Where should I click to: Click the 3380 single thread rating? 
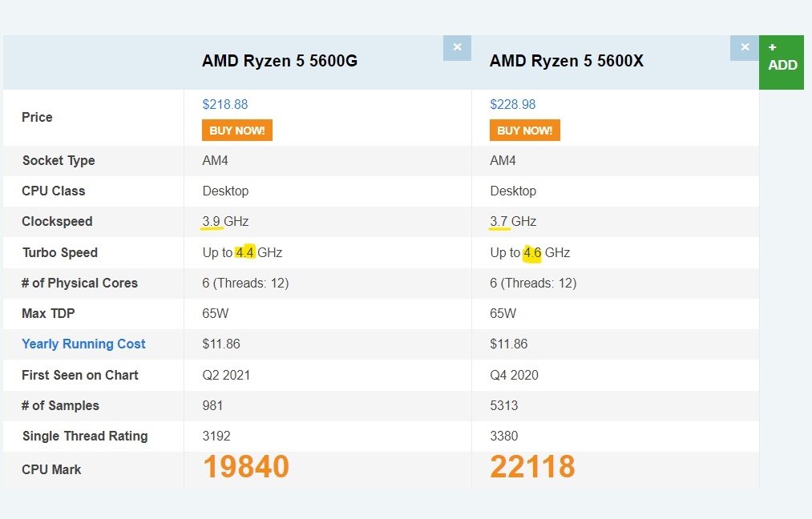[504, 437]
